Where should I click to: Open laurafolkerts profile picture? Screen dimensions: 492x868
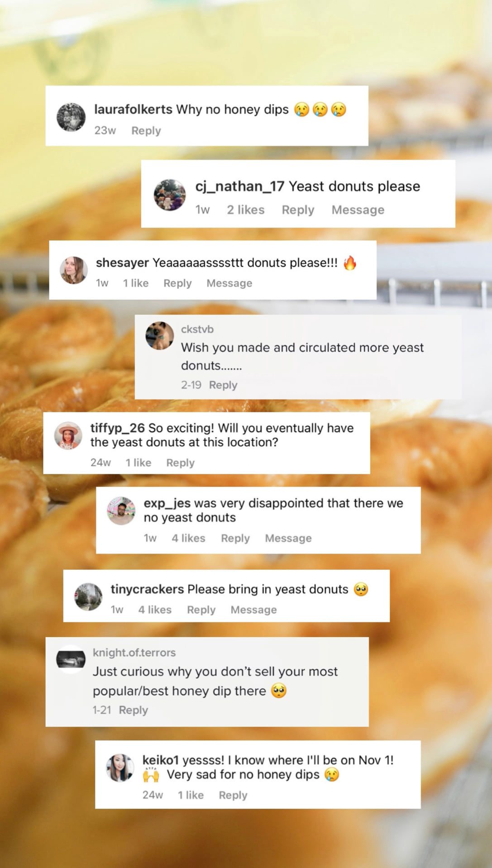[71, 117]
